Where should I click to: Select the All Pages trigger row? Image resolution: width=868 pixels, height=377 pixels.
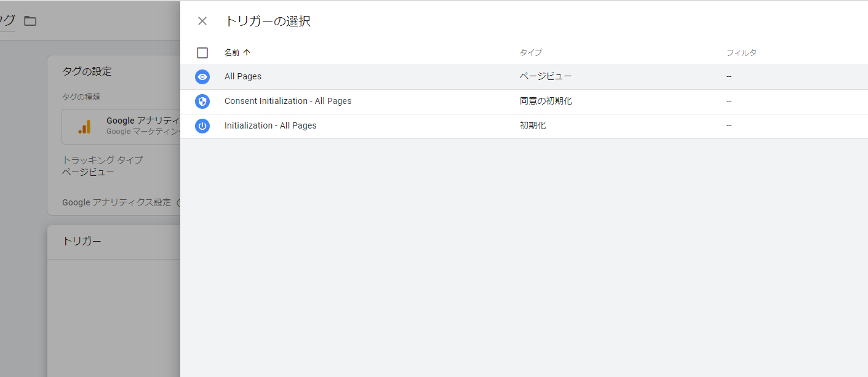(x=244, y=76)
